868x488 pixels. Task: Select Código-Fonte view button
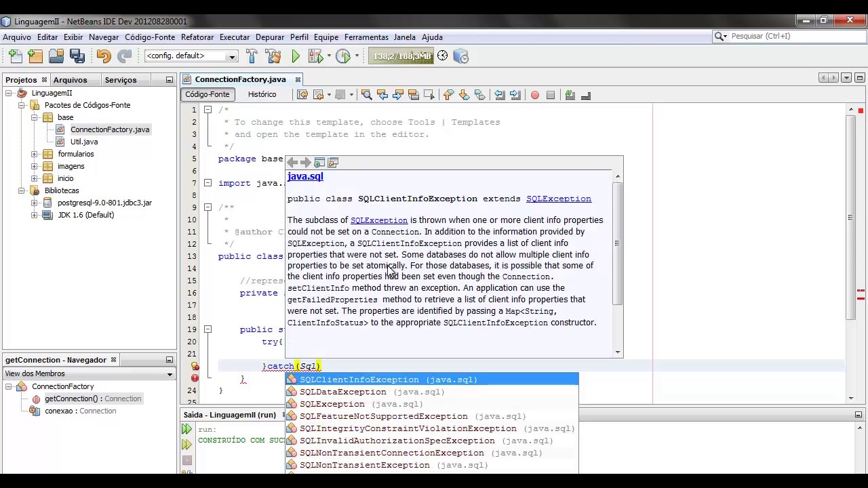(x=208, y=94)
